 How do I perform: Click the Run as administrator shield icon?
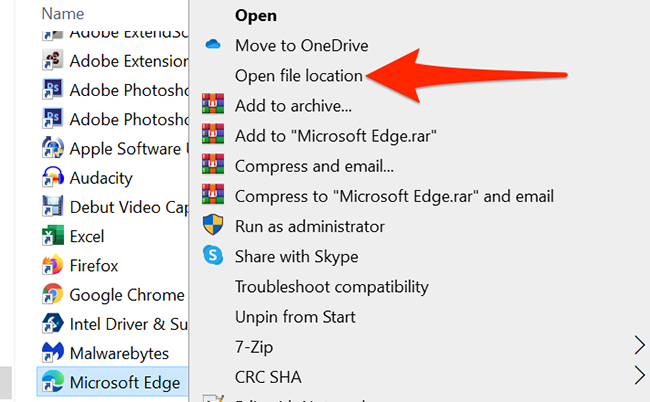(x=212, y=226)
